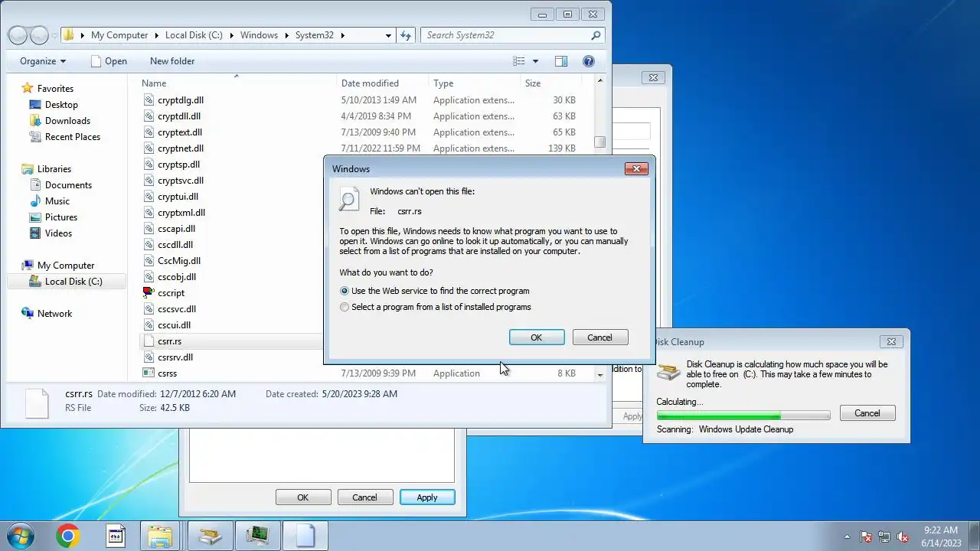Select 'Use the Web service' radio option
980x551 pixels.
point(345,291)
